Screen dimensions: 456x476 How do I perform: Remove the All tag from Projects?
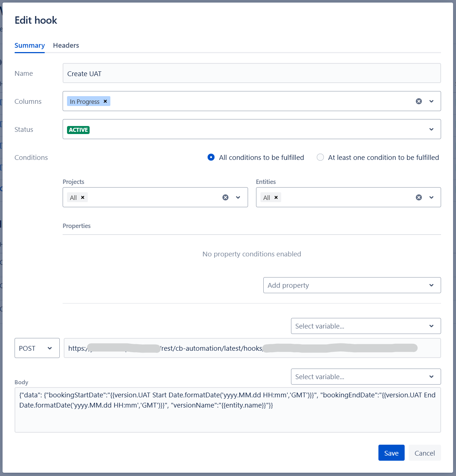pos(83,197)
